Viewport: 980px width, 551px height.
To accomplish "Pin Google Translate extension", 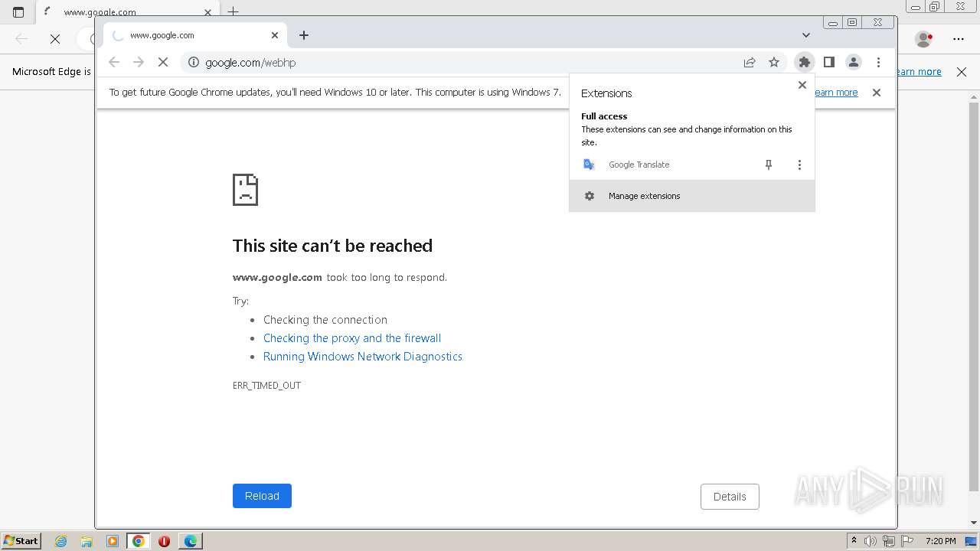I will pos(769,165).
